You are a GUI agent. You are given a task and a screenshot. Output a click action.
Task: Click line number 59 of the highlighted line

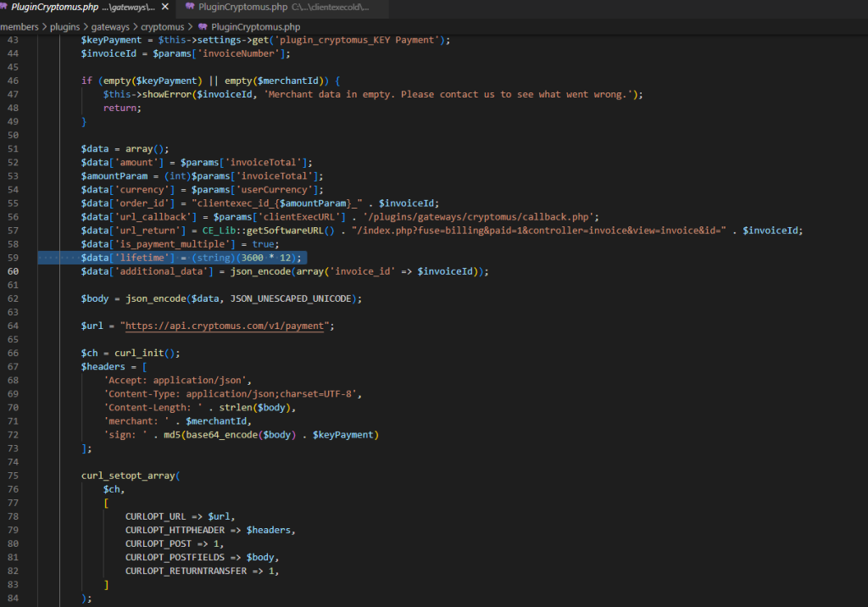[x=14, y=258]
